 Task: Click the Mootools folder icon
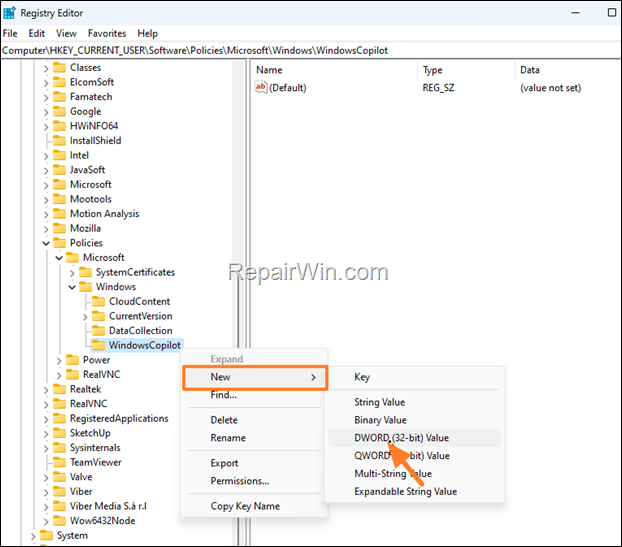60,199
